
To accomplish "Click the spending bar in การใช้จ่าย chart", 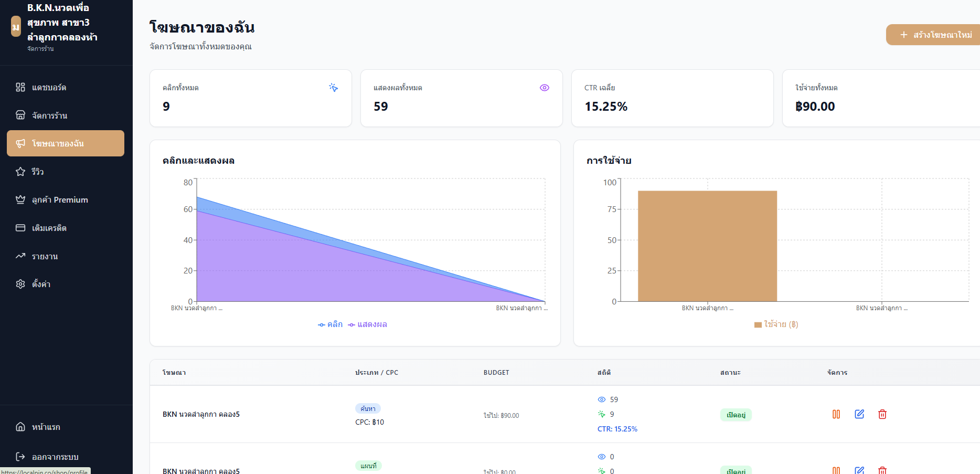I will [x=707, y=246].
